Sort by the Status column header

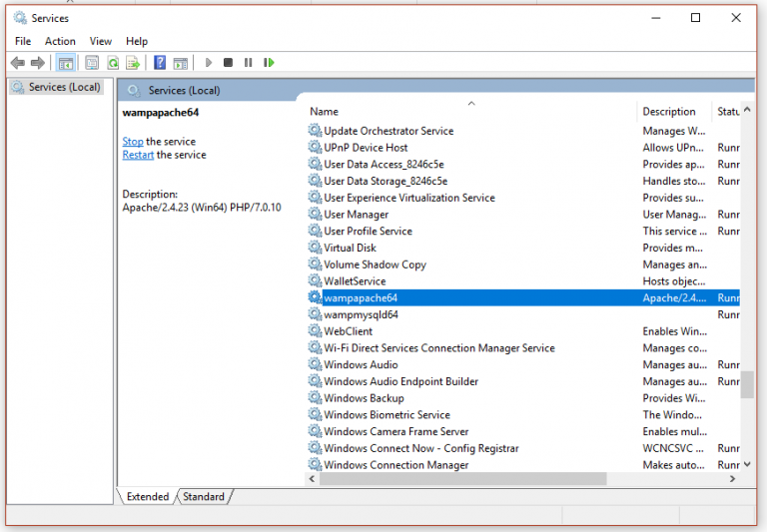(x=728, y=112)
